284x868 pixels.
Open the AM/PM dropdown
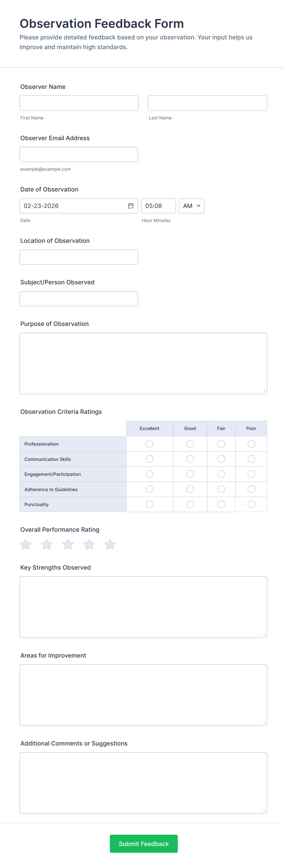[x=191, y=206]
